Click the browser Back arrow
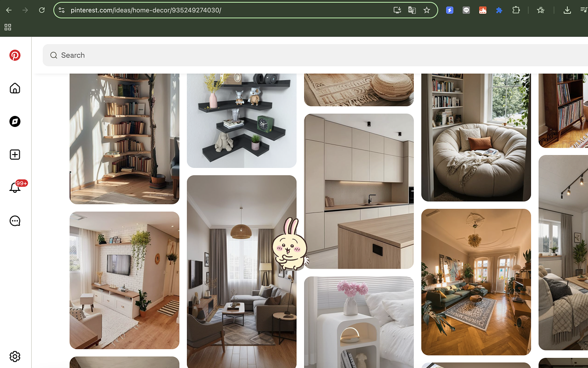 click(9, 10)
